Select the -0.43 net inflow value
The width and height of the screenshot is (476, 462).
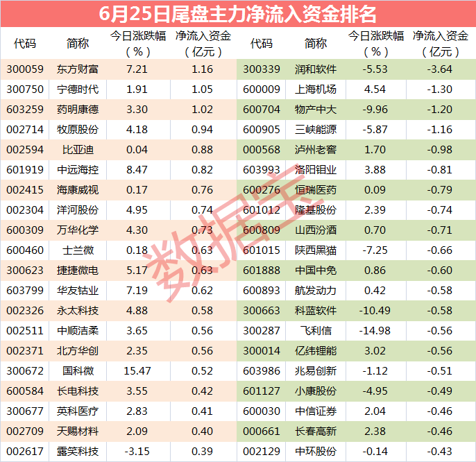[440, 452]
